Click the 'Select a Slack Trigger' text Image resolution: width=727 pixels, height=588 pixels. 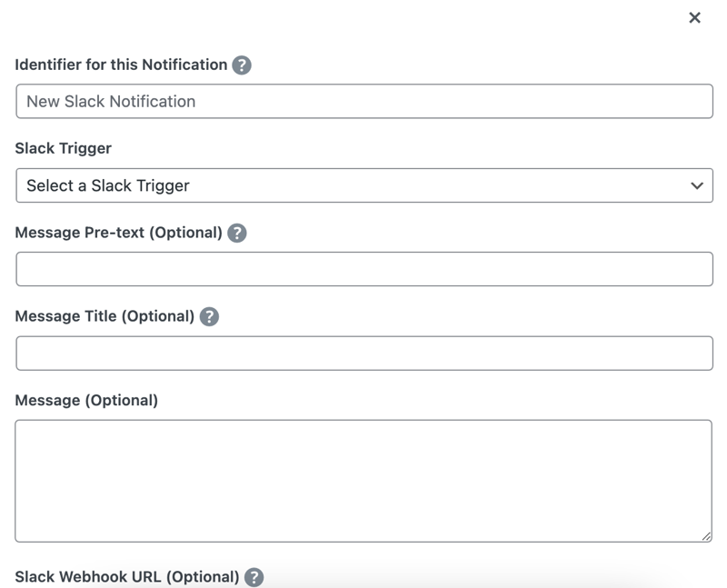click(108, 186)
